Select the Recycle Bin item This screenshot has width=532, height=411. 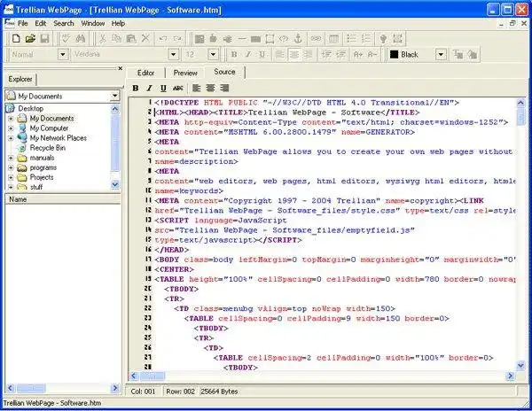pos(45,147)
